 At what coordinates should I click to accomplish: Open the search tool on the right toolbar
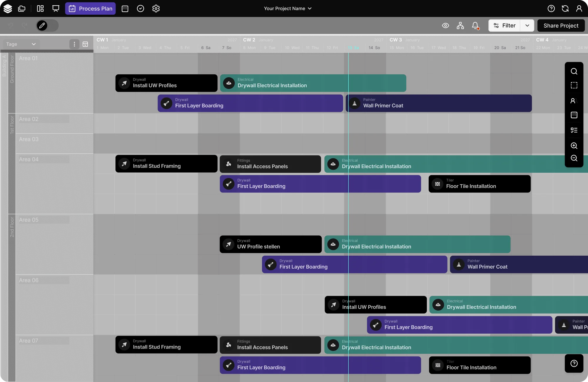[574, 71]
